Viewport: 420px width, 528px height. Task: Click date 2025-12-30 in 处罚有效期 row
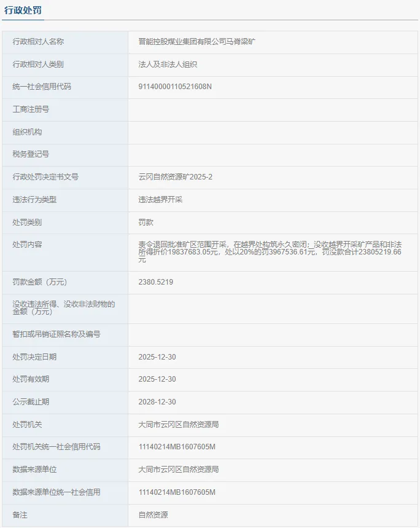pos(157,379)
